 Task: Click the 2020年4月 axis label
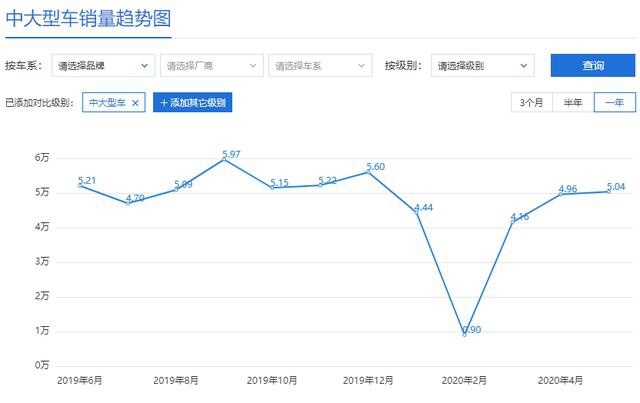tap(560, 381)
